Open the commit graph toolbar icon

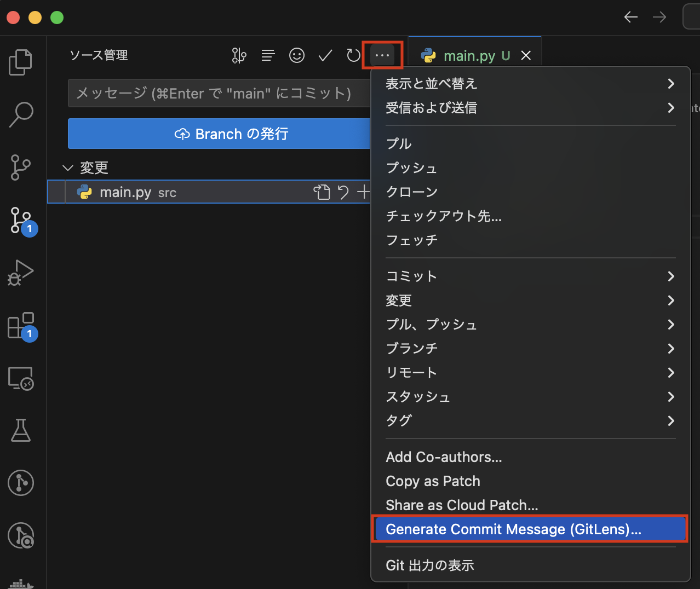click(239, 55)
